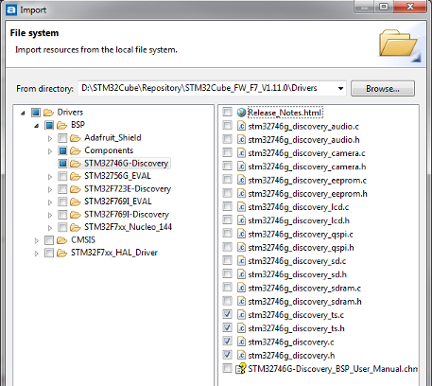
Task: Click the stm32746g_discovery_camera.h file icon
Action: pyautogui.click(x=241, y=166)
